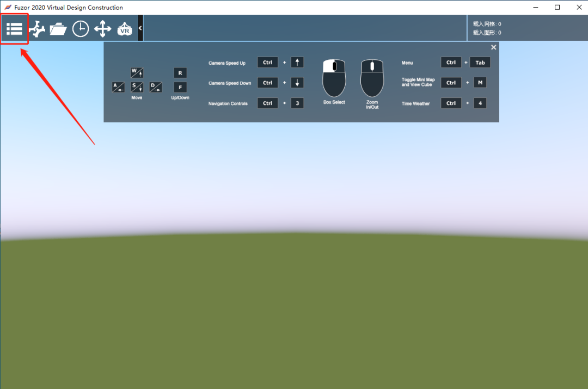
Task: Click the Toggle Mini Map and View Cube label
Action: click(418, 82)
